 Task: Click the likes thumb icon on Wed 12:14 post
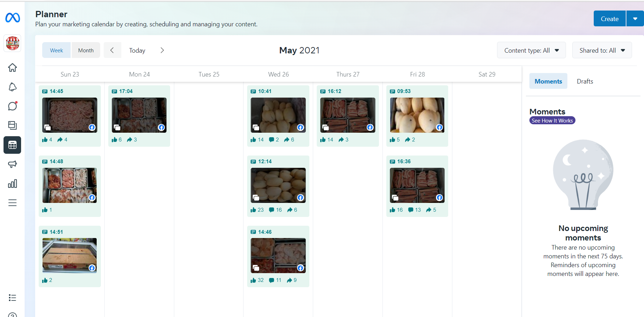[x=253, y=210]
